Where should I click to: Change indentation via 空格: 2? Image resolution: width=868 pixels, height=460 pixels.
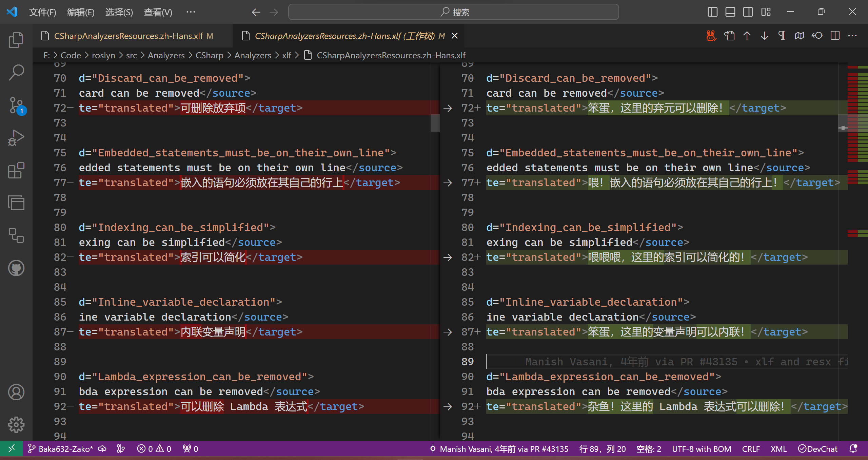click(649, 449)
